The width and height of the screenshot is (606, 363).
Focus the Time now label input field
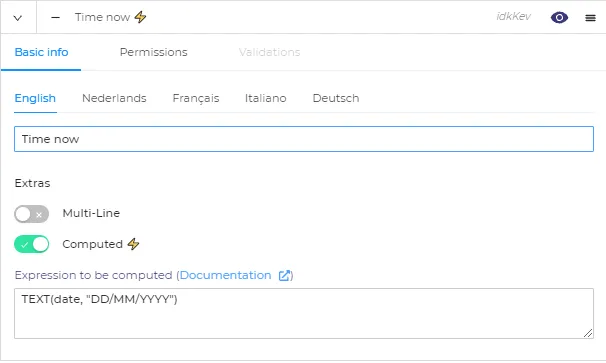tap(304, 139)
